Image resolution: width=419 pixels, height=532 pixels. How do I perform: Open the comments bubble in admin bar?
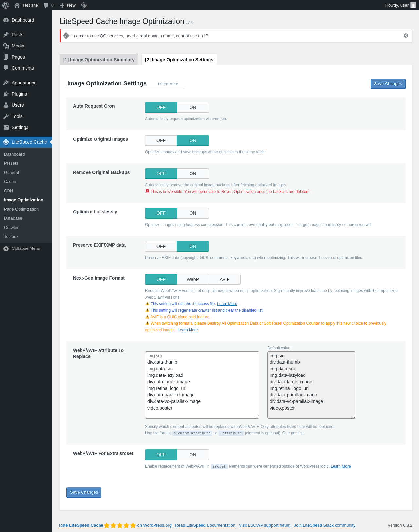(x=46, y=5)
